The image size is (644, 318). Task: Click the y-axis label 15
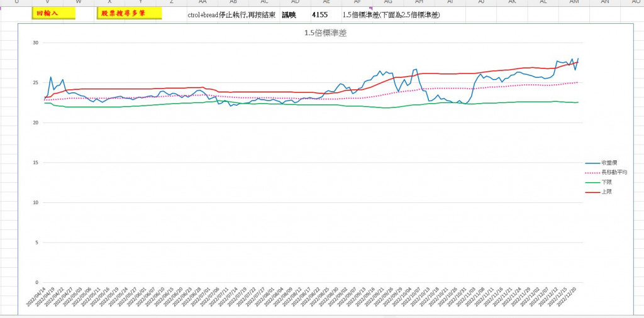tap(35, 163)
